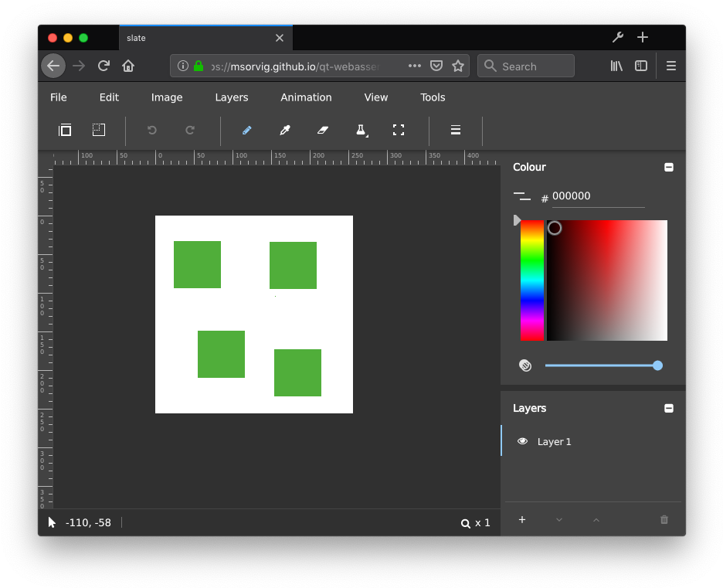This screenshot has width=723, height=588.
Task: Open the flask fill tool
Action: pyautogui.click(x=360, y=130)
